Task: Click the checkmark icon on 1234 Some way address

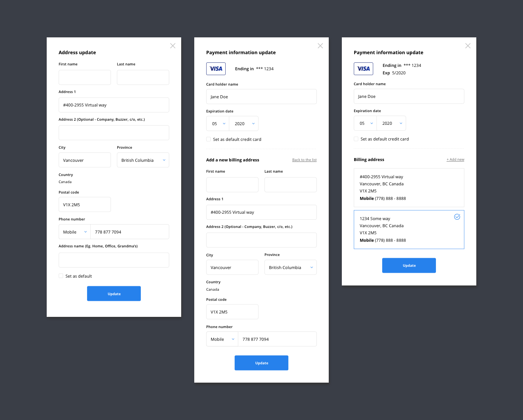Action: (x=457, y=217)
